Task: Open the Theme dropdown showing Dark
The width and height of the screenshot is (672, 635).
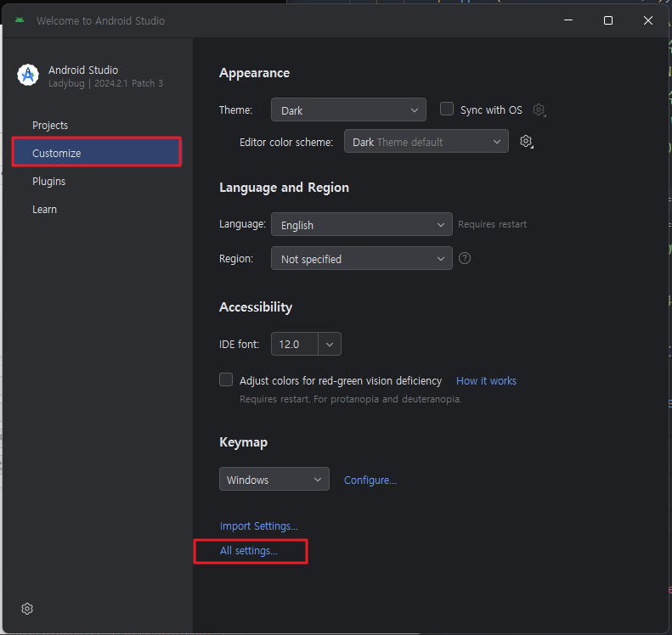Action: pos(348,110)
